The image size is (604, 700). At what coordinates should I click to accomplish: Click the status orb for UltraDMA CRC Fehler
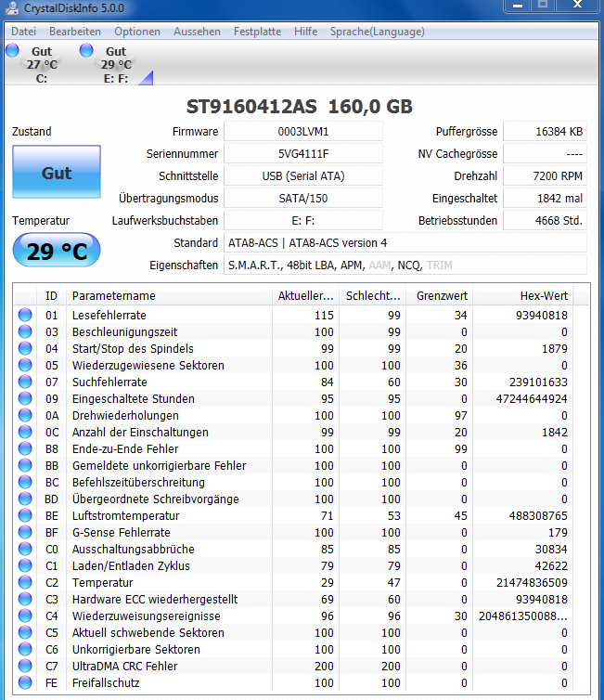point(25,666)
